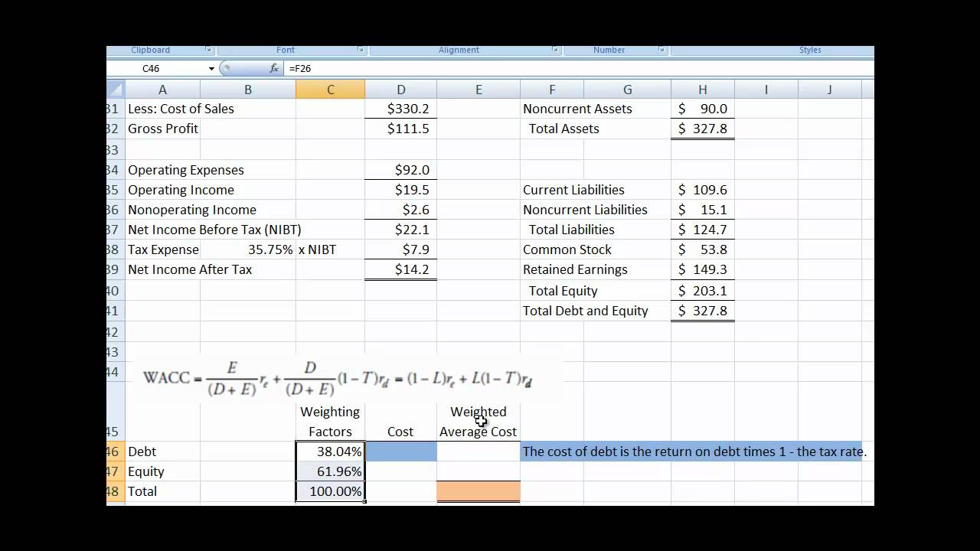Viewport: 980px width, 551px height.
Task: Click the 'Net Income After Tax' cell
Action: (x=190, y=269)
